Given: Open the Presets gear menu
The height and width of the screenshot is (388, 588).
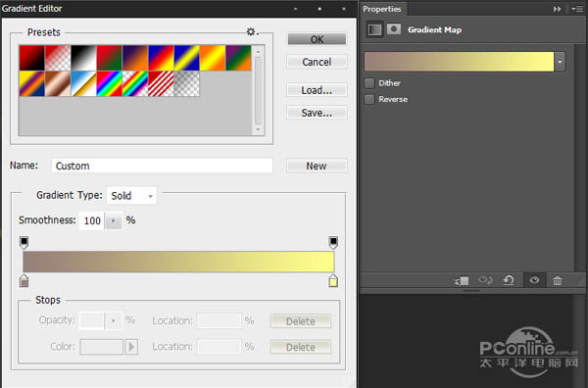Looking at the screenshot, I should click(x=252, y=32).
